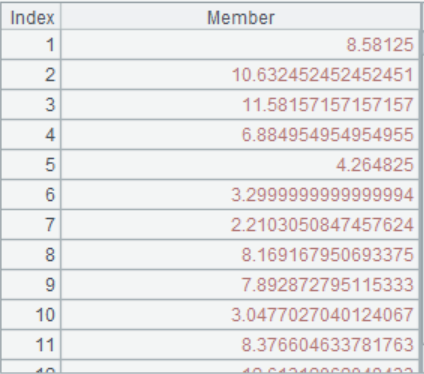This screenshot has height=374, width=424.
Task: Select row index 3
Action: click(x=31, y=105)
